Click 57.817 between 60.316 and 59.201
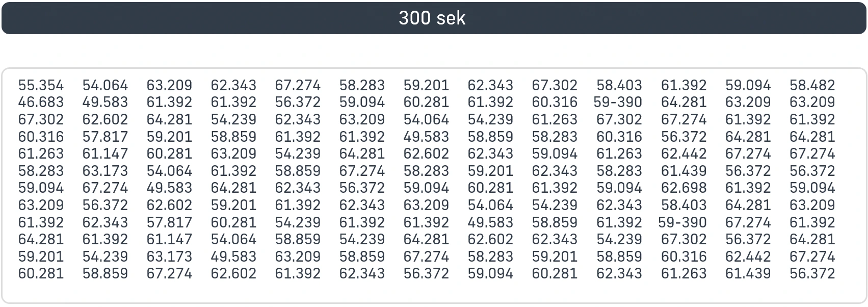 [x=105, y=137]
